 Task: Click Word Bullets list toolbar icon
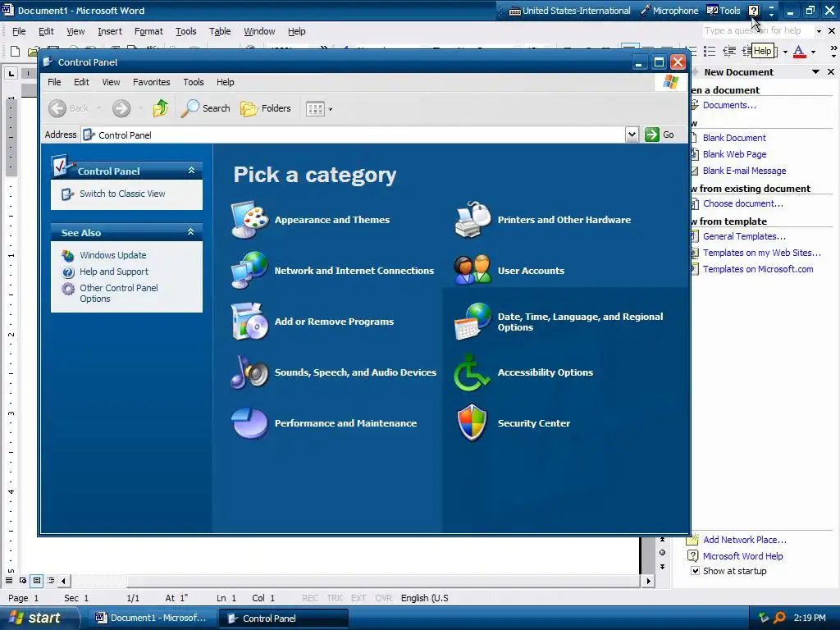coord(710,52)
